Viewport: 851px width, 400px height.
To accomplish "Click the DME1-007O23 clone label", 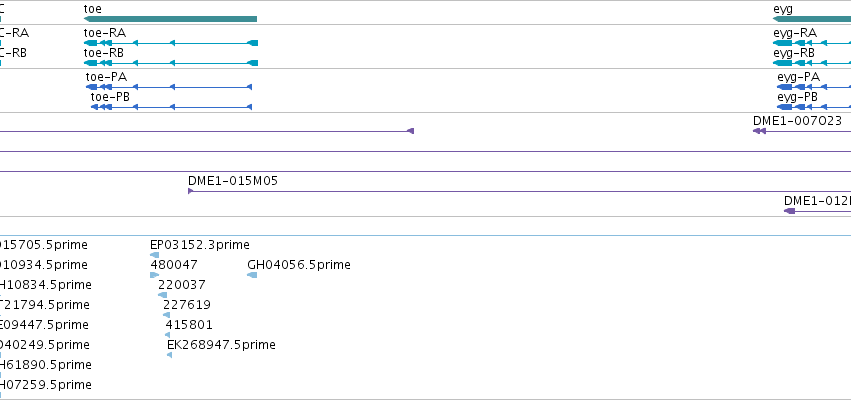I will (x=797, y=121).
